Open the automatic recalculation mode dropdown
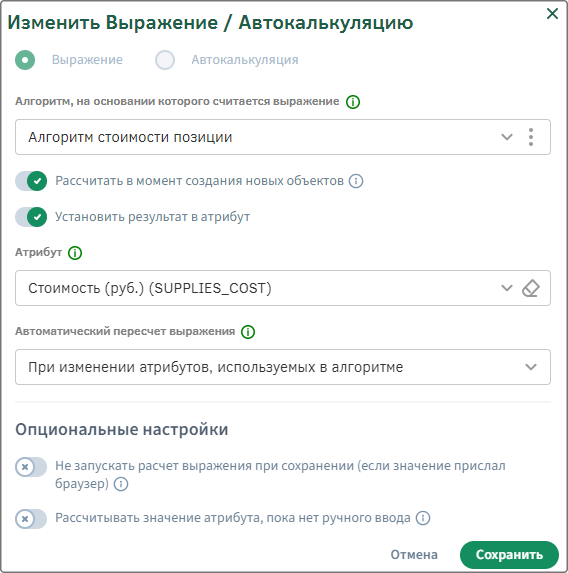Screen dimensions: 568x573 click(x=283, y=367)
